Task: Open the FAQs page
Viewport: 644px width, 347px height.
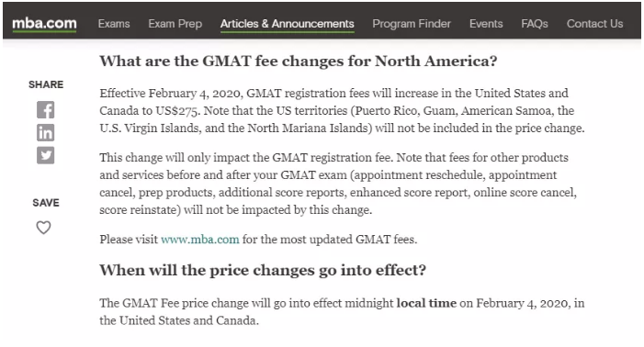Action: [x=535, y=24]
